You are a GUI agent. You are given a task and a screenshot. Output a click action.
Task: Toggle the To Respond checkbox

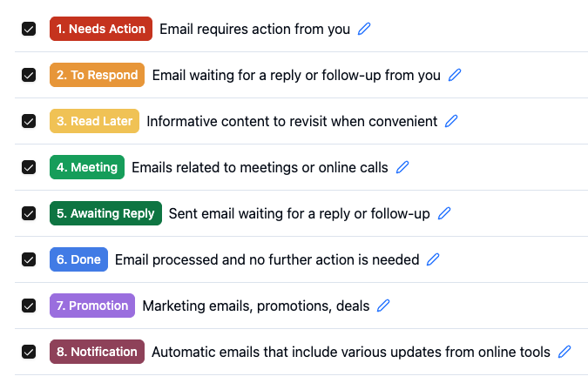[29, 75]
